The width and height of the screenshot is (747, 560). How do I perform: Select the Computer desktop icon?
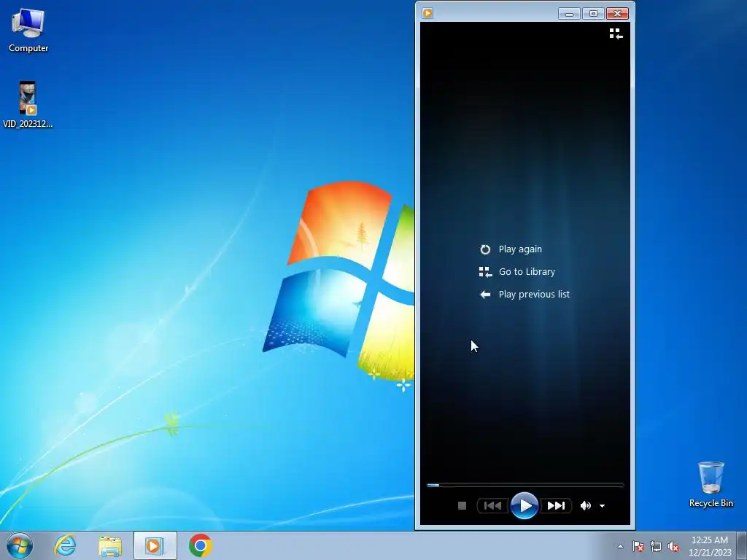[28, 31]
